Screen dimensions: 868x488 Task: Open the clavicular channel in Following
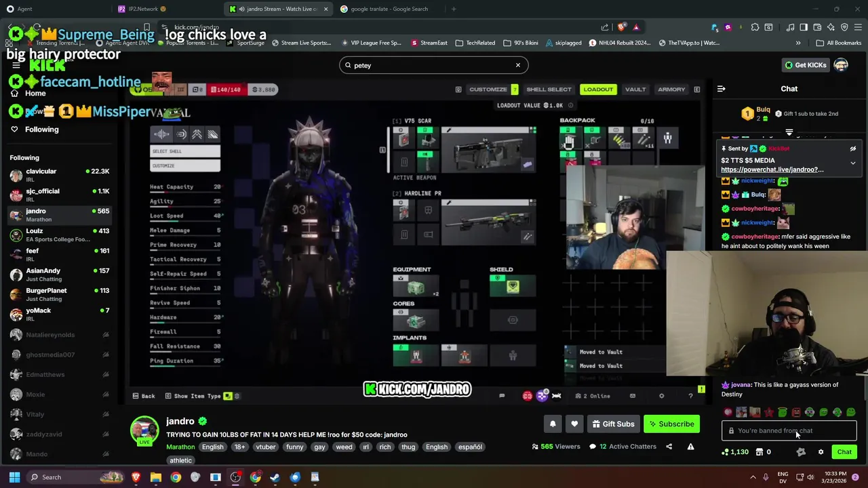tap(59, 175)
